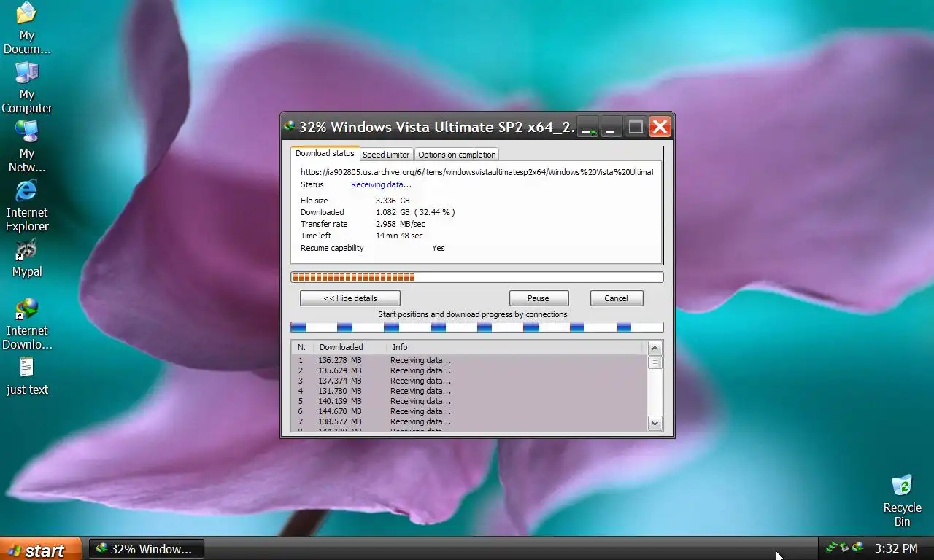Viewport: 934px width, 560px height.
Task: Open the Recycle Bin icon
Action: pyautogui.click(x=902, y=500)
